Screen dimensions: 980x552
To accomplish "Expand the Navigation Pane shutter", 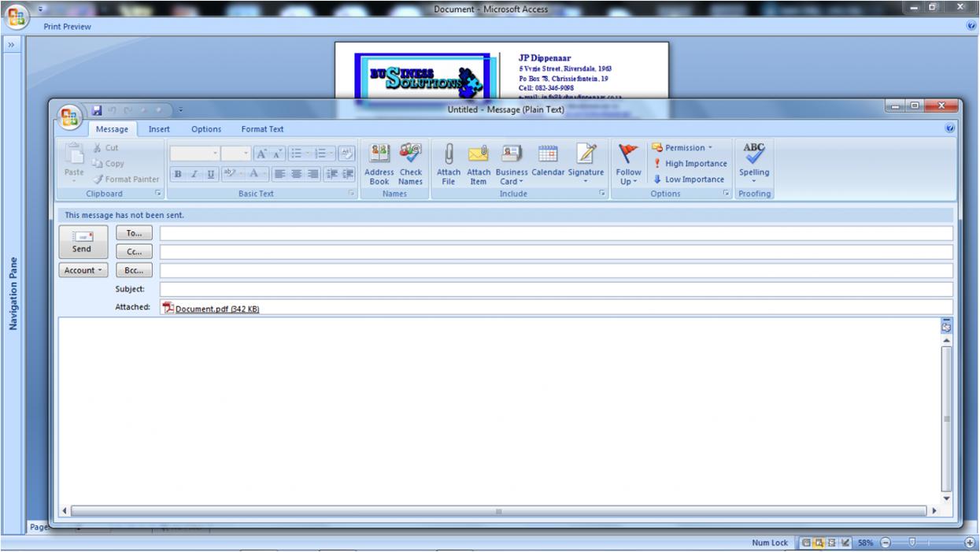I will pos(12,45).
